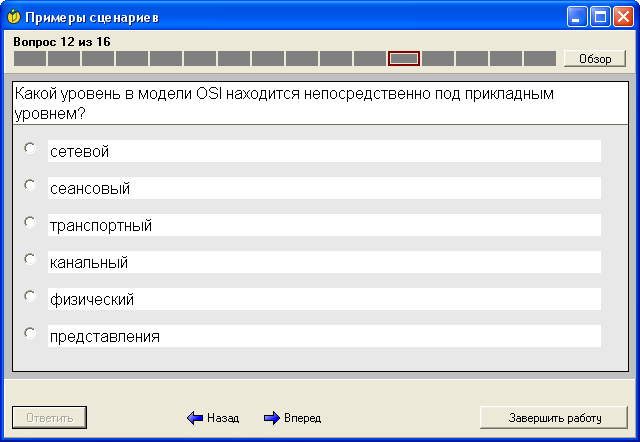
Task: Choose the 'представления' radio button
Action: point(30,333)
